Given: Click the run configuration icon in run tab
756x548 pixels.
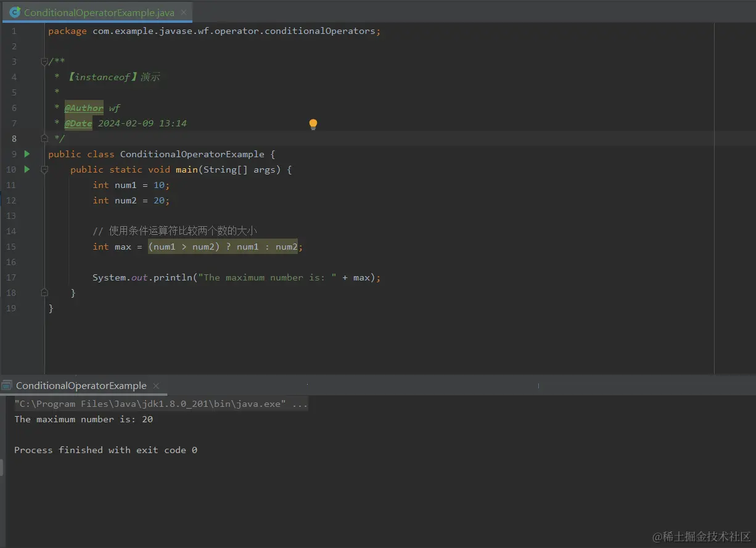Looking at the screenshot, I should pyautogui.click(x=7, y=385).
